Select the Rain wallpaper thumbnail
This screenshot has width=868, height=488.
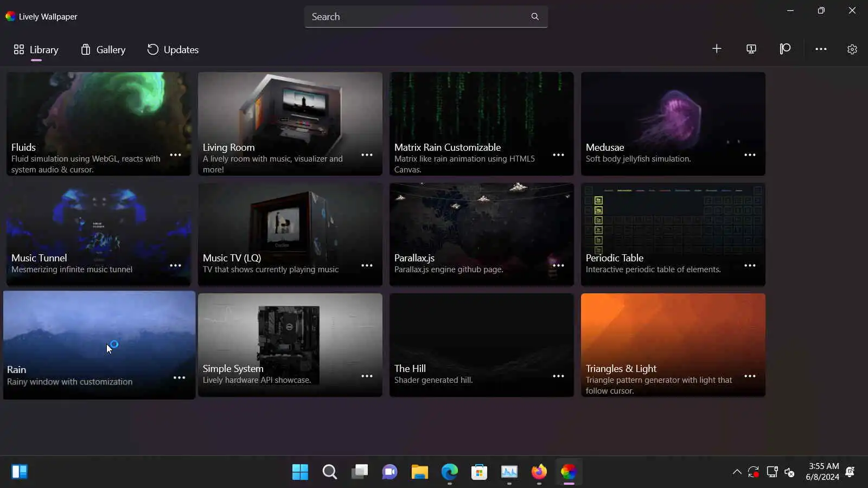coord(99,345)
